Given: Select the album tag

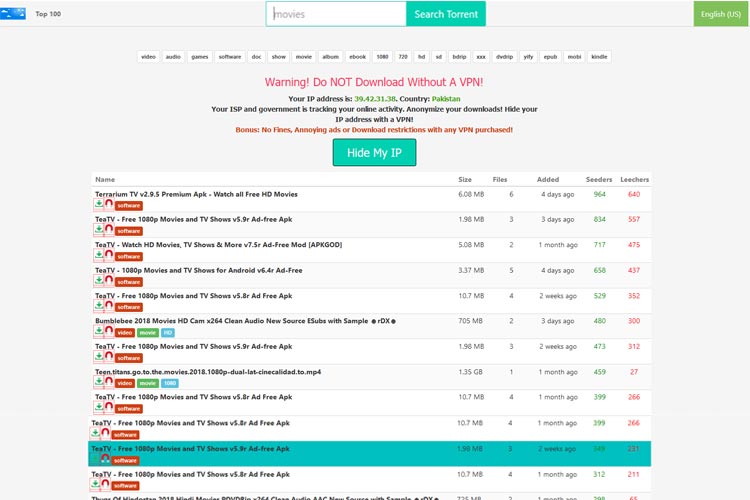Looking at the screenshot, I should point(331,56).
